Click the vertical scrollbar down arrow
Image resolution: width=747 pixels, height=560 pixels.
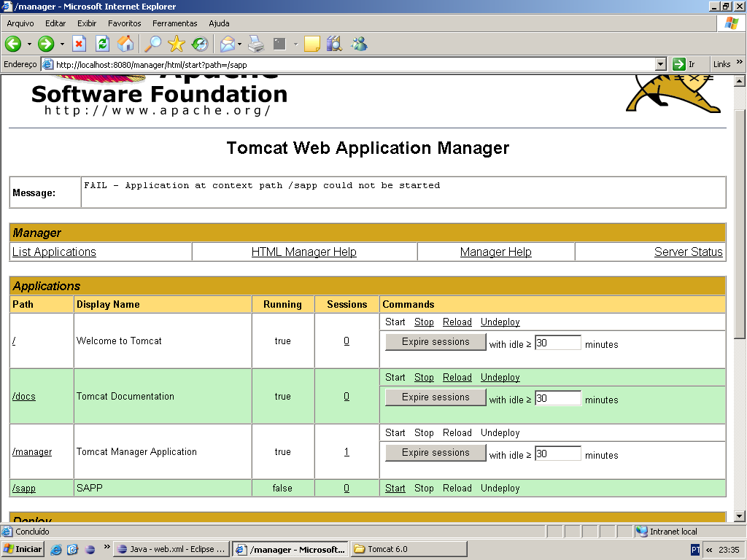740,516
